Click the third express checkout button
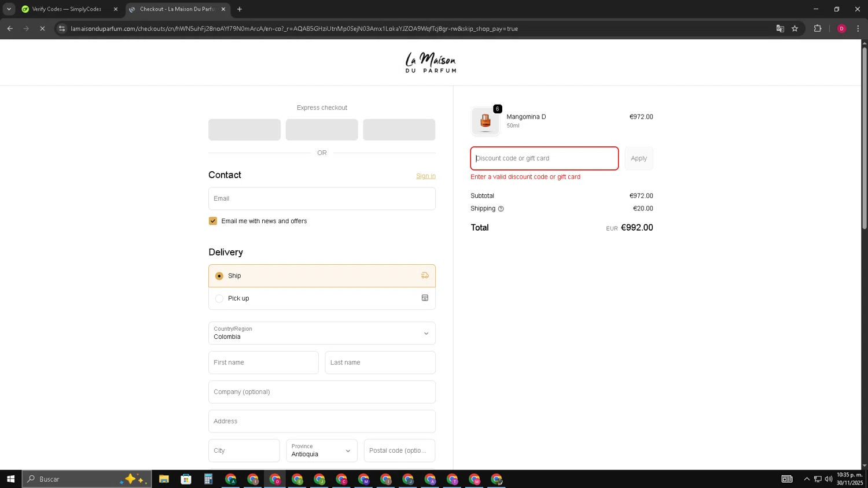Image resolution: width=868 pixels, height=488 pixels. coord(399,130)
